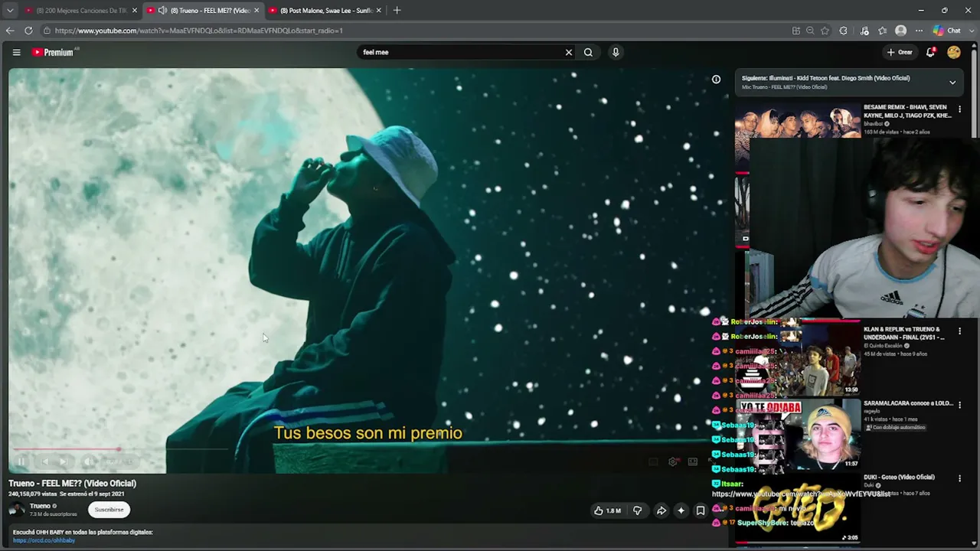Viewport: 980px width, 551px height.
Task: Open the YouTube hamburger guide menu
Action: tap(16, 52)
